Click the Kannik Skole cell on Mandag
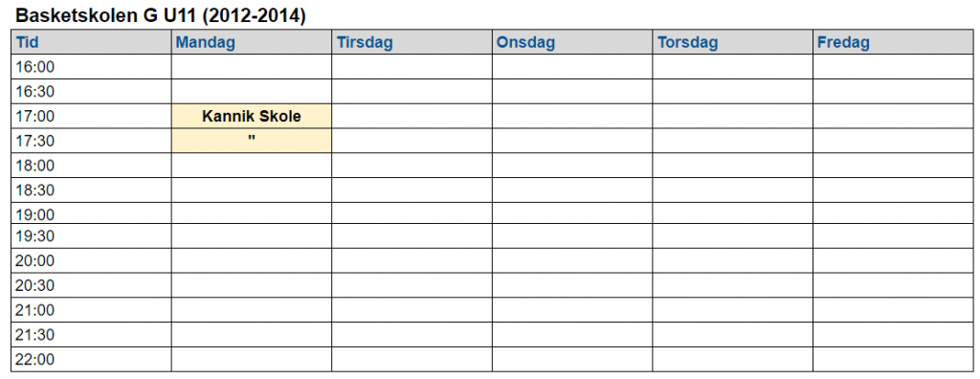The image size is (980, 379). click(252, 117)
